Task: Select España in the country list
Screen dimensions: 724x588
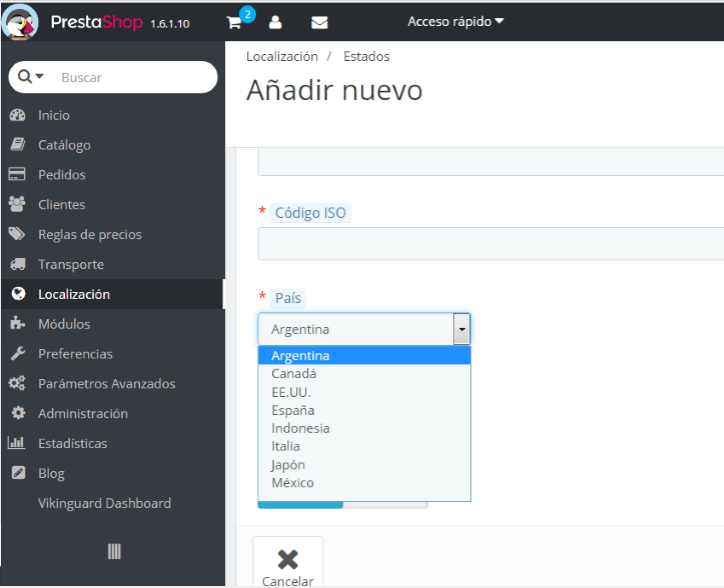Action: (364, 410)
